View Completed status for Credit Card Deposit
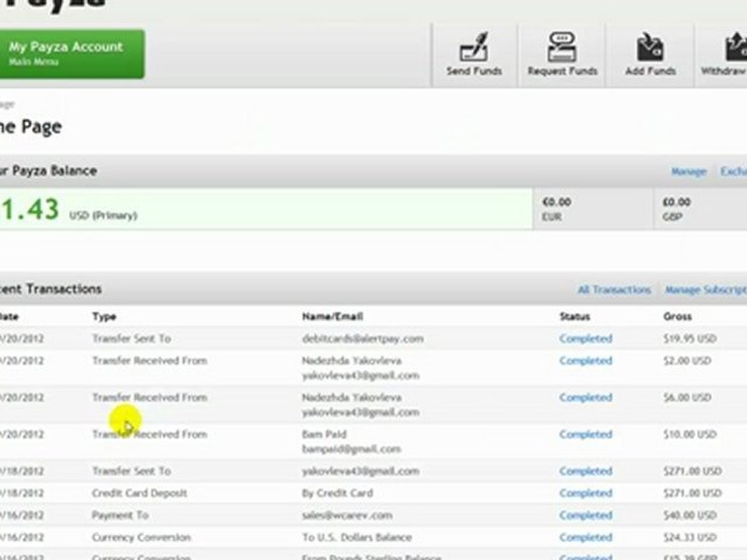The height and width of the screenshot is (560, 747). pyautogui.click(x=585, y=493)
